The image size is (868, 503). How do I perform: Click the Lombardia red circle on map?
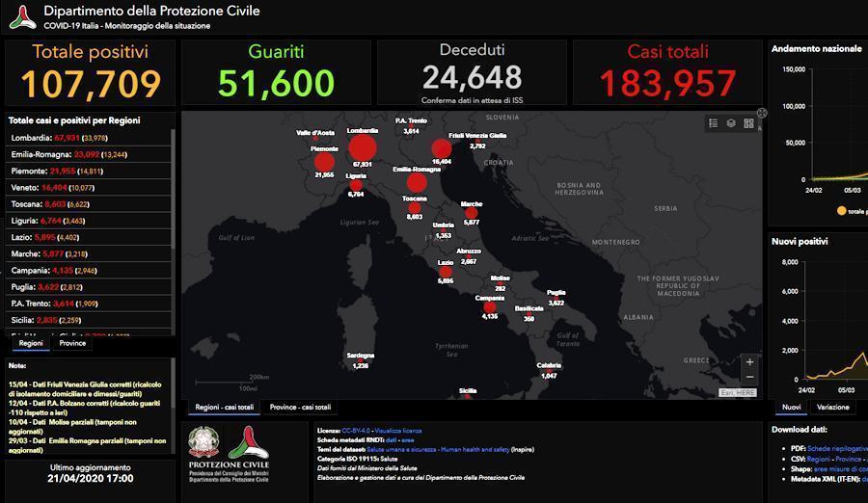[x=362, y=147]
